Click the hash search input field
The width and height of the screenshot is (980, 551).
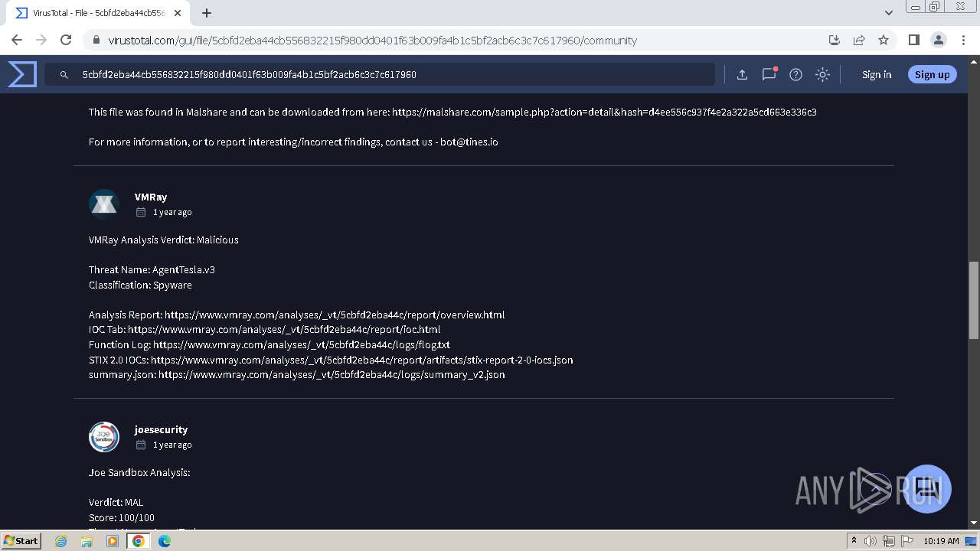[379, 74]
